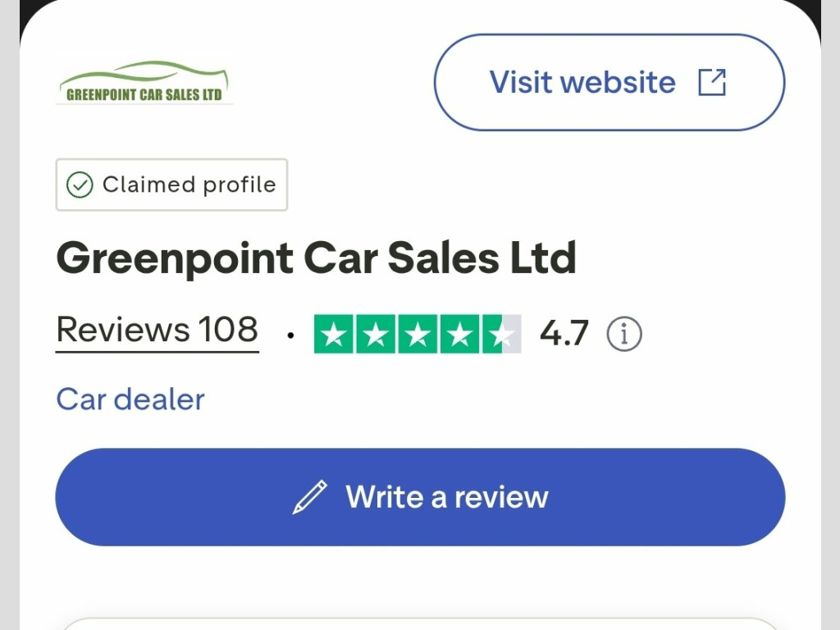Click the Claimed profile badge
Image resolution: width=840 pixels, height=630 pixels.
(172, 185)
